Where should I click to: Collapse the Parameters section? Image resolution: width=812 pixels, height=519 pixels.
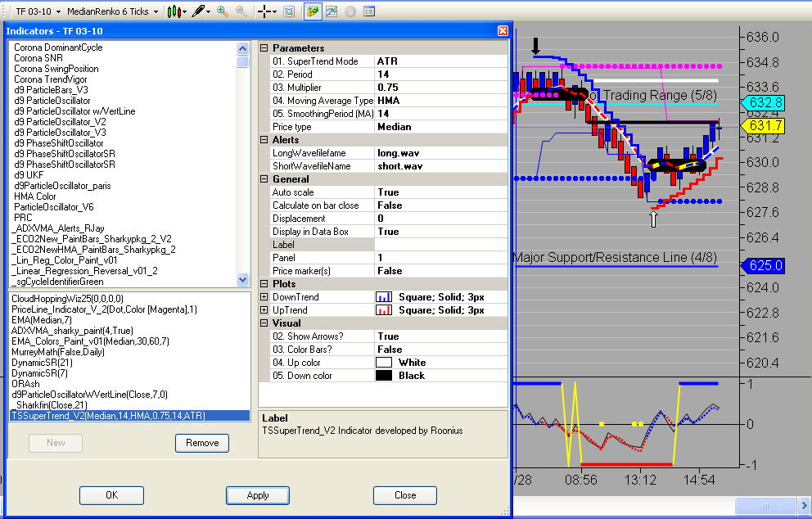[x=264, y=47]
